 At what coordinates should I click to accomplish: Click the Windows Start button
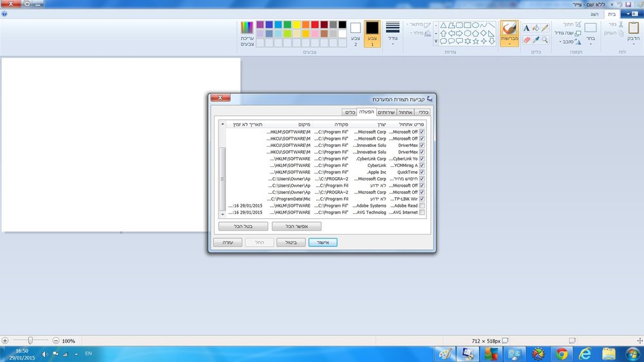coord(633,354)
